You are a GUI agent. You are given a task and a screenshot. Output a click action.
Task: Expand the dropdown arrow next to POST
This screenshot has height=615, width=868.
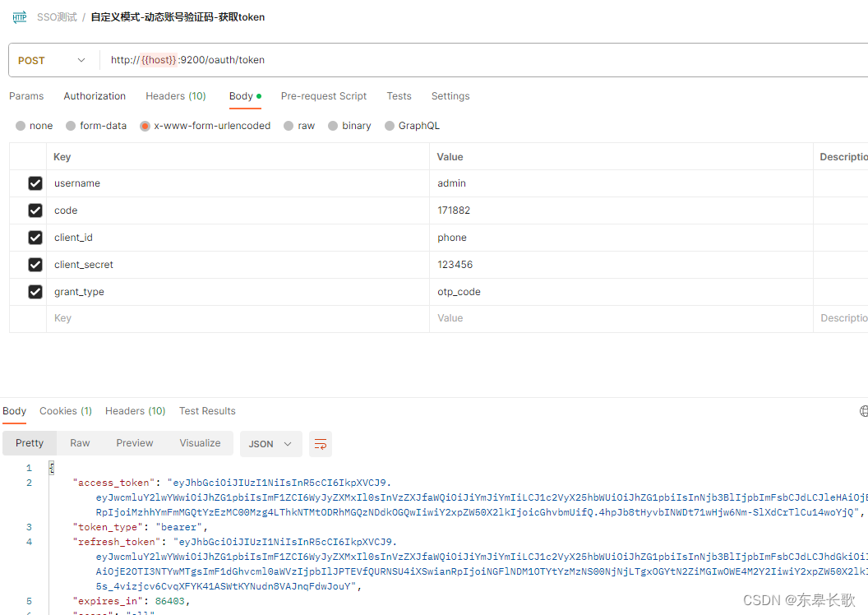click(x=81, y=59)
